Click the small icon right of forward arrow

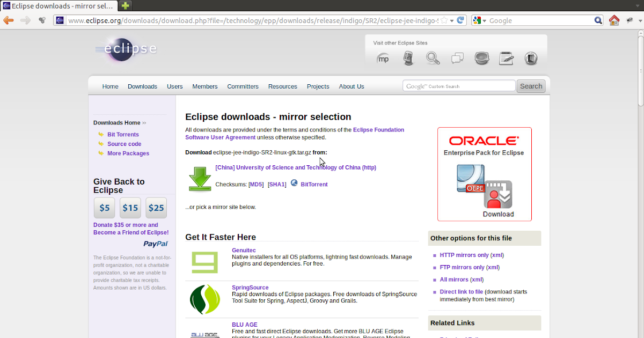(x=42, y=20)
